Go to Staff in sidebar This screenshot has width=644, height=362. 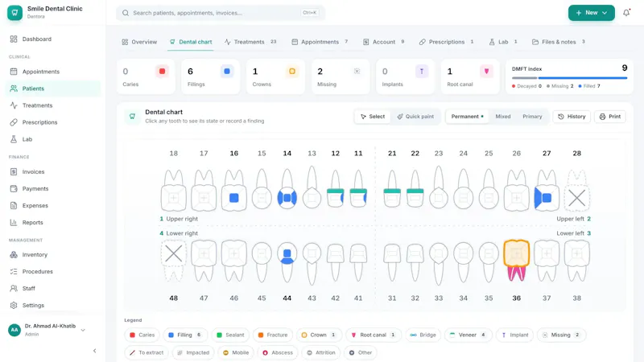[52, 289]
